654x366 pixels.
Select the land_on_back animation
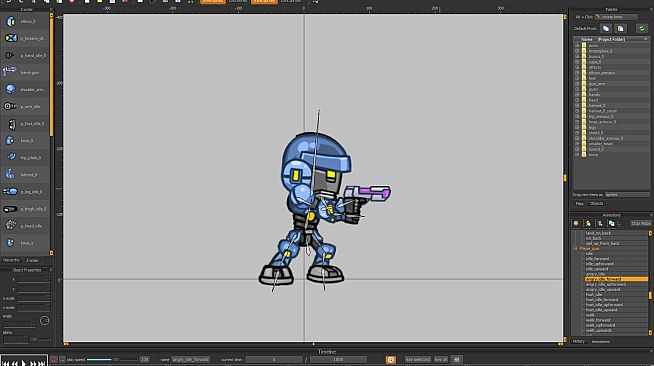coord(598,233)
